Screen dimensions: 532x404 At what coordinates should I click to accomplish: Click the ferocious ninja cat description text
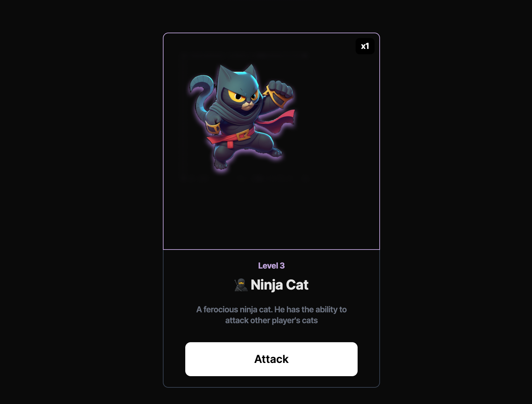pyautogui.click(x=271, y=315)
